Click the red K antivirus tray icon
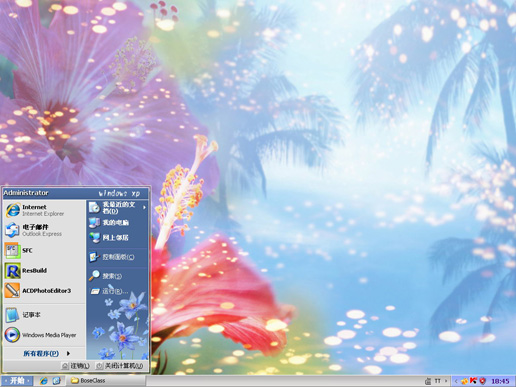The height and width of the screenshot is (387, 516). coord(473,381)
